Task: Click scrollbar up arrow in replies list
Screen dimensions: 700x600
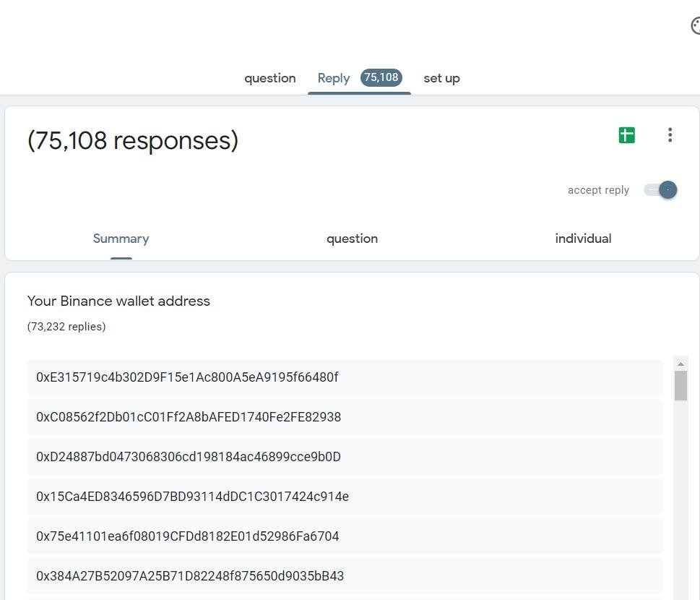Action: pyautogui.click(x=680, y=364)
